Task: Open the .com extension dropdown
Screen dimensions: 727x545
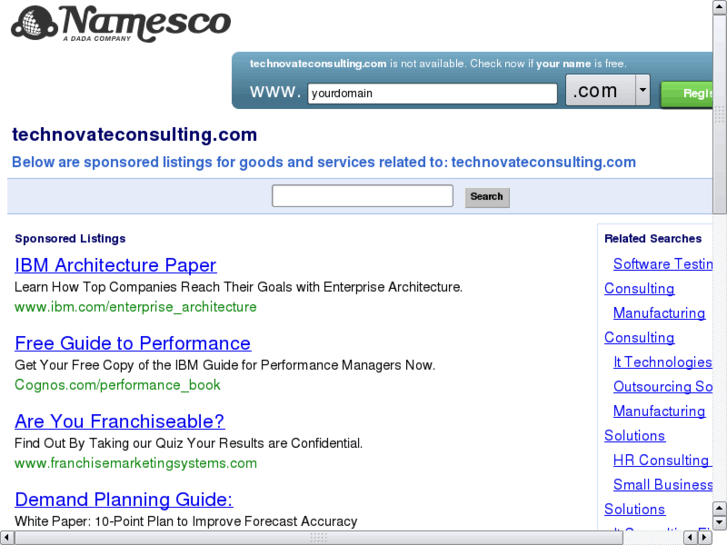Action: pos(608,90)
